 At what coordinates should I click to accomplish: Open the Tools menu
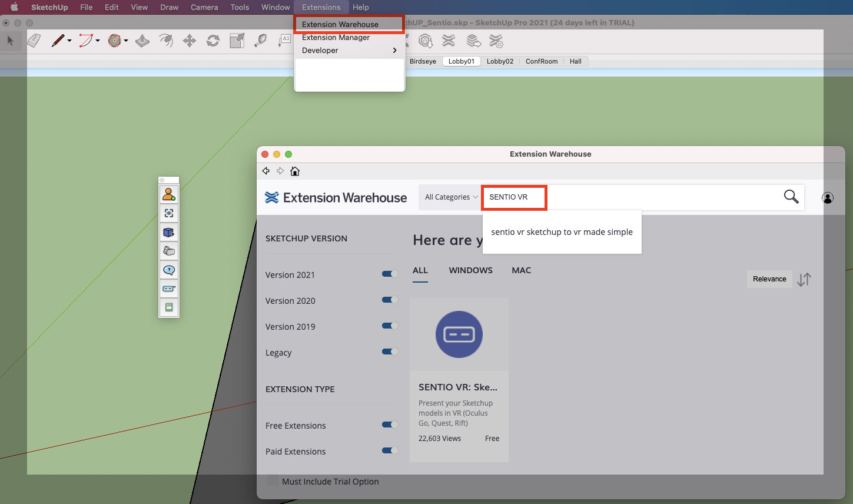click(x=240, y=7)
